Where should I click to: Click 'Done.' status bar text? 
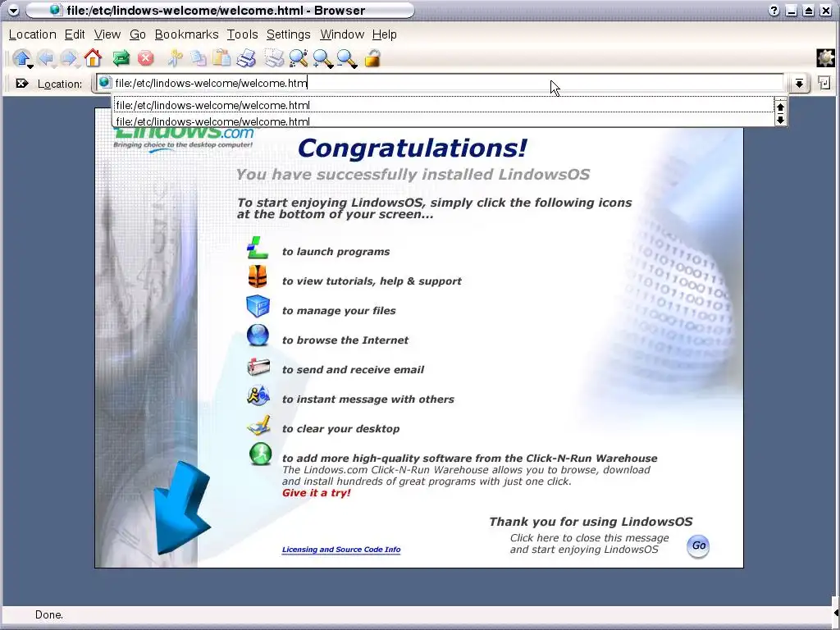click(48, 615)
